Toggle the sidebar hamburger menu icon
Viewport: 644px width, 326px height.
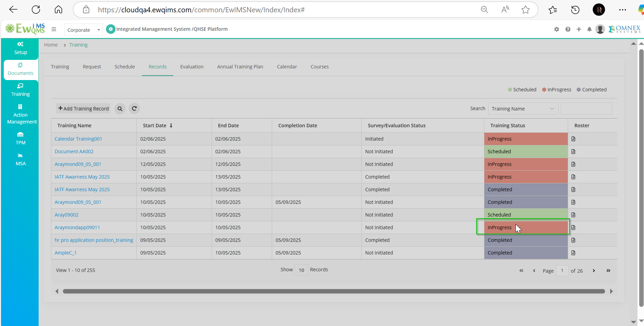click(54, 29)
